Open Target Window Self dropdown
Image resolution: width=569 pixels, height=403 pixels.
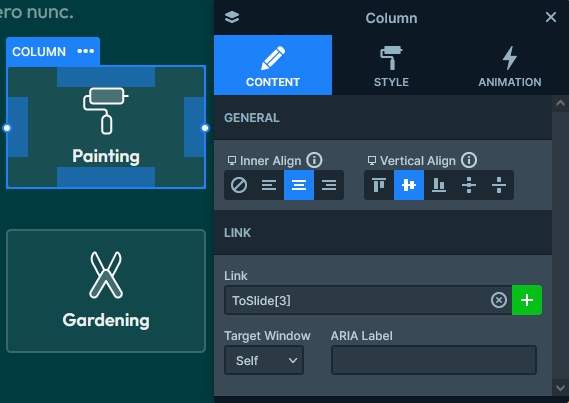[x=264, y=360]
